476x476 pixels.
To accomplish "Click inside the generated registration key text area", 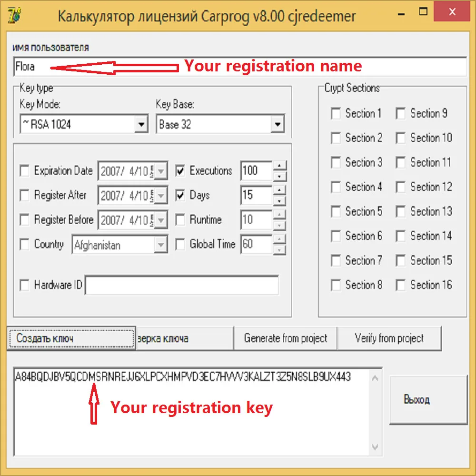I will pos(191,412).
